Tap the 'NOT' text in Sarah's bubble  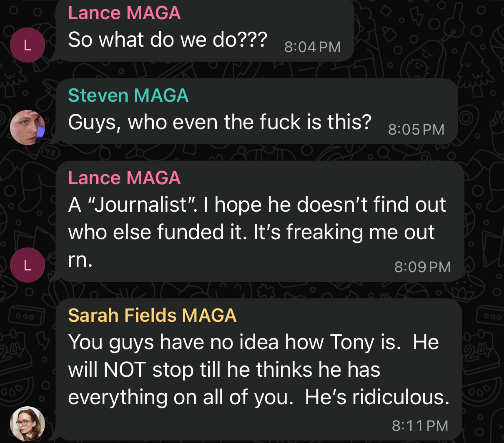[x=125, y=370]
